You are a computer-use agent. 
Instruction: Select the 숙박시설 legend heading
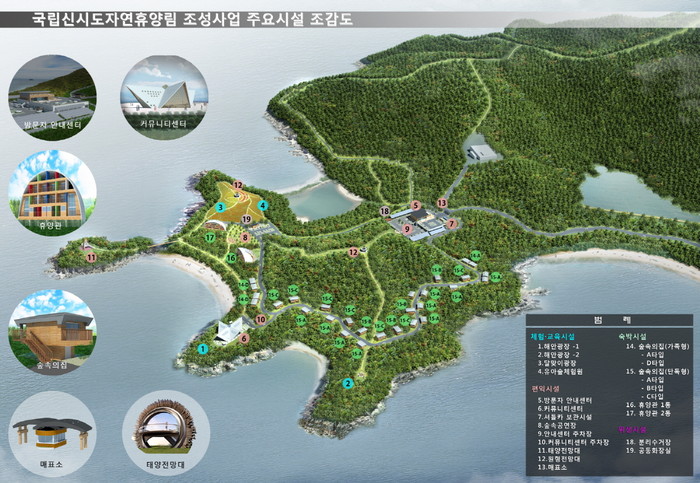(x=634, y=337)
